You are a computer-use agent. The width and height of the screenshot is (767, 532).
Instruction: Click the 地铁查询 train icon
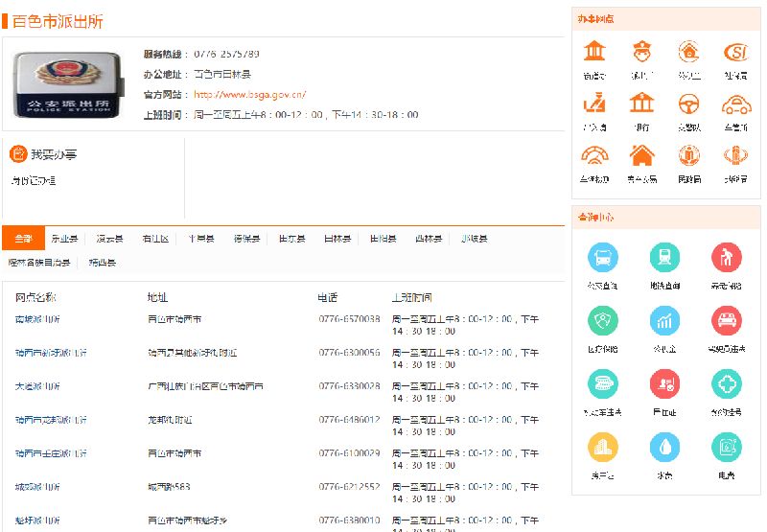click(664, 257)
